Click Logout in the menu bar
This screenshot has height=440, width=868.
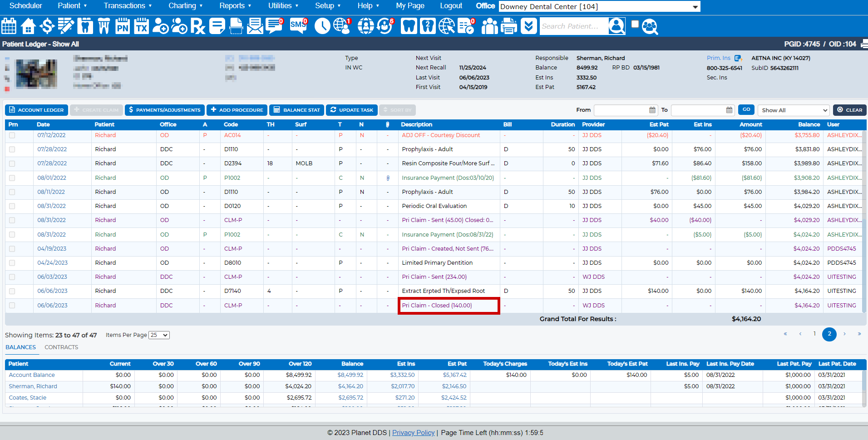451,6
